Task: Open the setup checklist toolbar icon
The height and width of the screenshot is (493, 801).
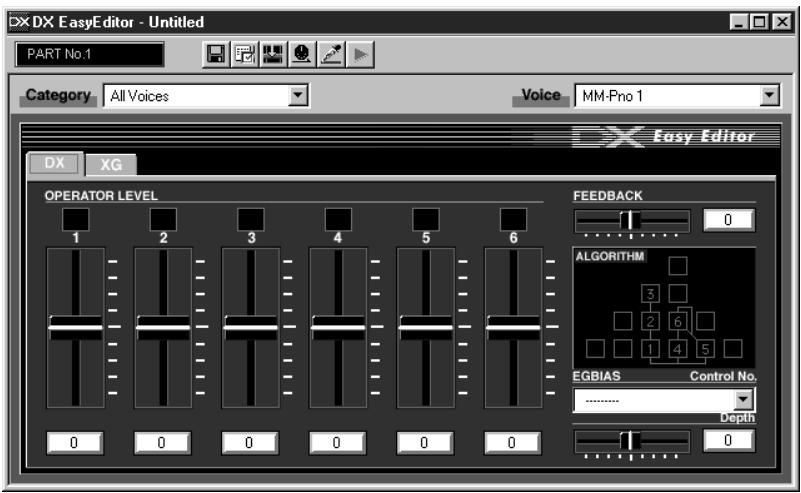Action: click(245, 54)
